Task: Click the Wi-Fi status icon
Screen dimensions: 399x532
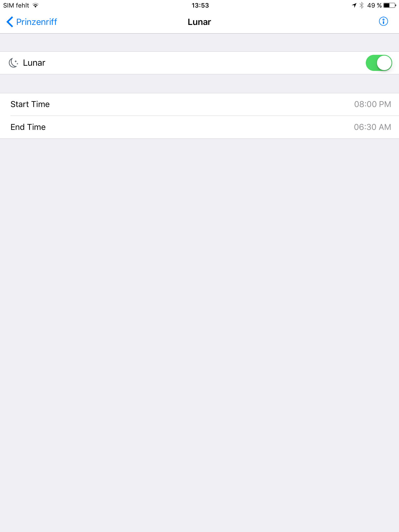Action: pos(36,5)
